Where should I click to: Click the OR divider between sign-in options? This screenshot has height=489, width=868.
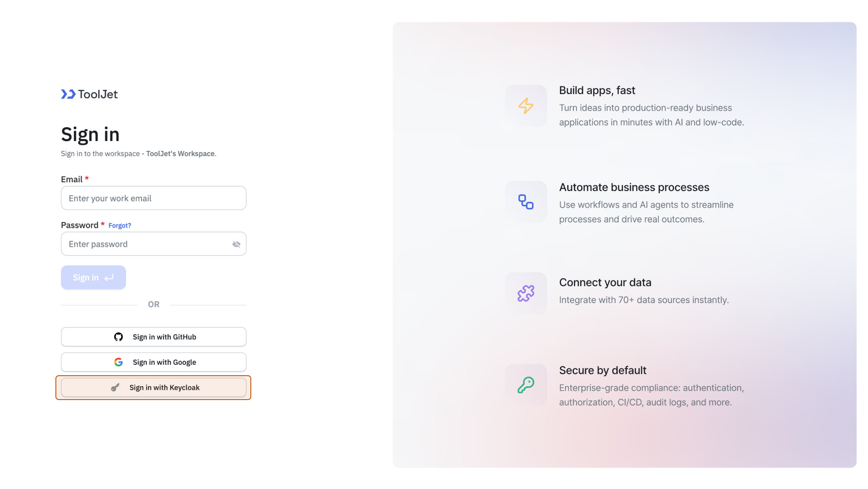coord(153,304)
